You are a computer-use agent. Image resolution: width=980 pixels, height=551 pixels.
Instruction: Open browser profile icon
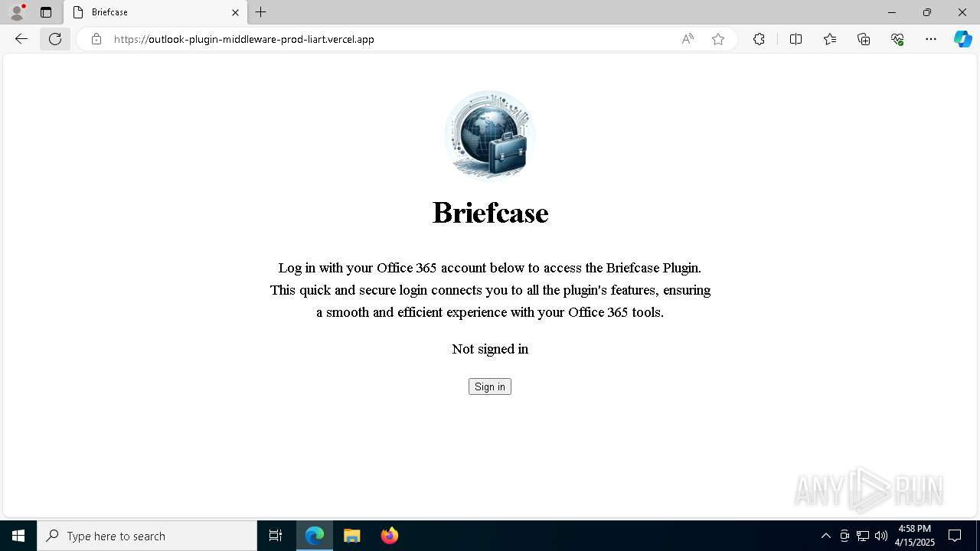pyautogui.click(x=17, y=12)
